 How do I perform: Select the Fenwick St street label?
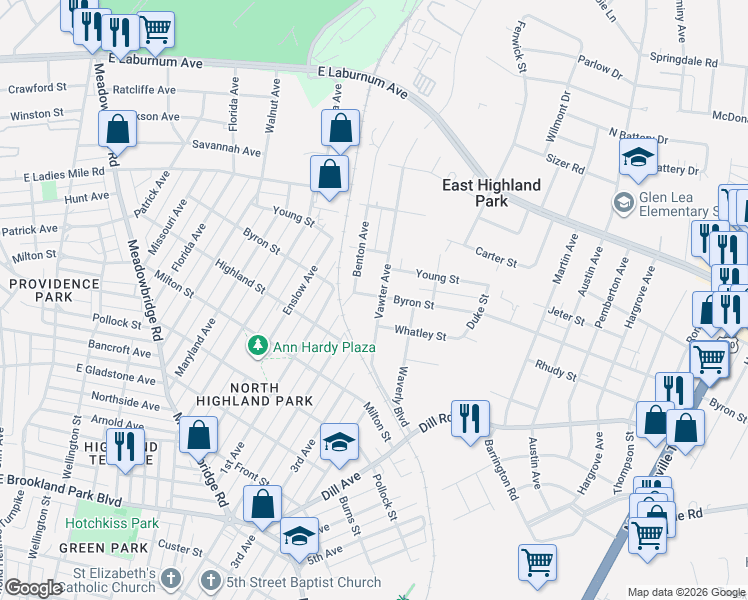point(519,47)
